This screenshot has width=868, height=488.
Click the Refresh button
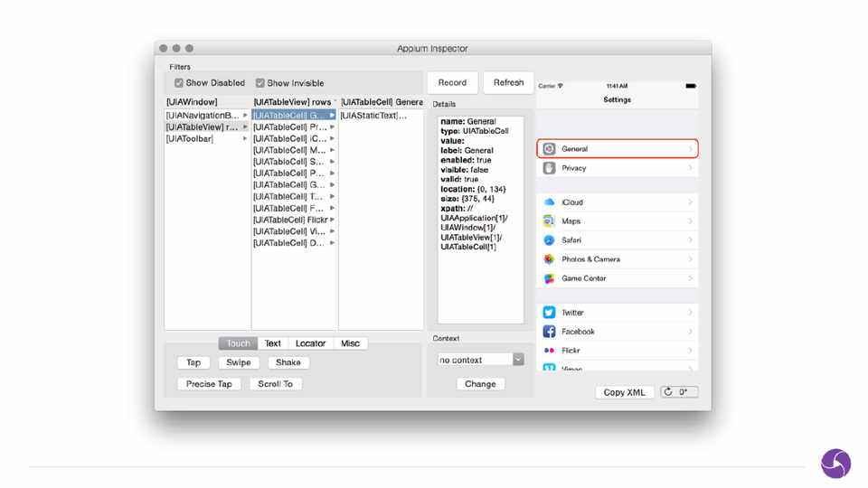(508, 82)
